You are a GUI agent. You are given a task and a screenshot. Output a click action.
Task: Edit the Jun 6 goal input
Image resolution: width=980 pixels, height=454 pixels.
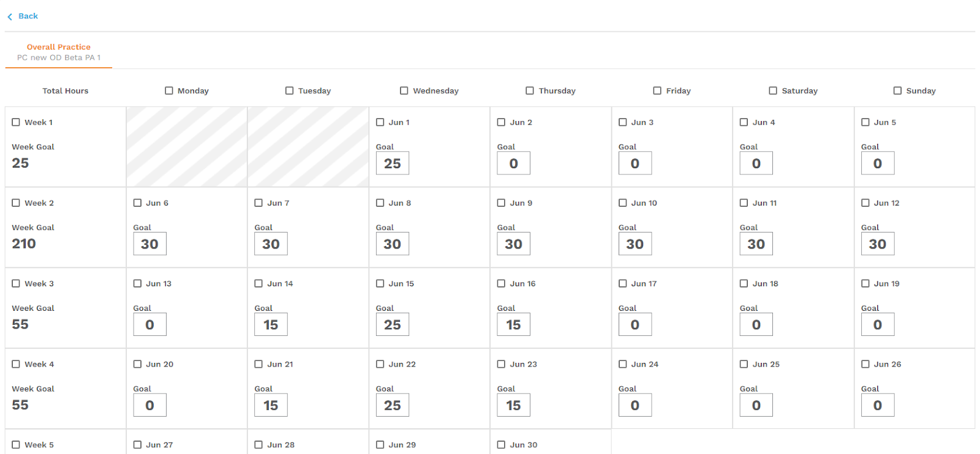tap(149, 244)
